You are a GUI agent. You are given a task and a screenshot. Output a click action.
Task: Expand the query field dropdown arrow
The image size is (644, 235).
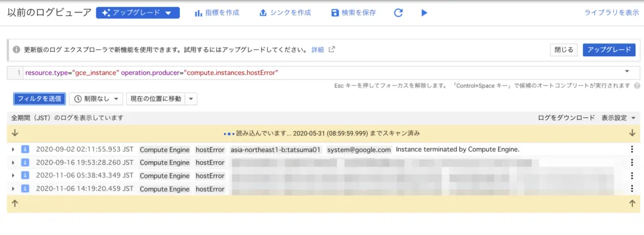627,72
